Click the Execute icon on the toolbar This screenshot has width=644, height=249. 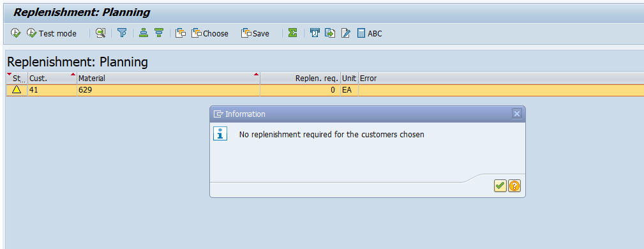click(15, 33)
